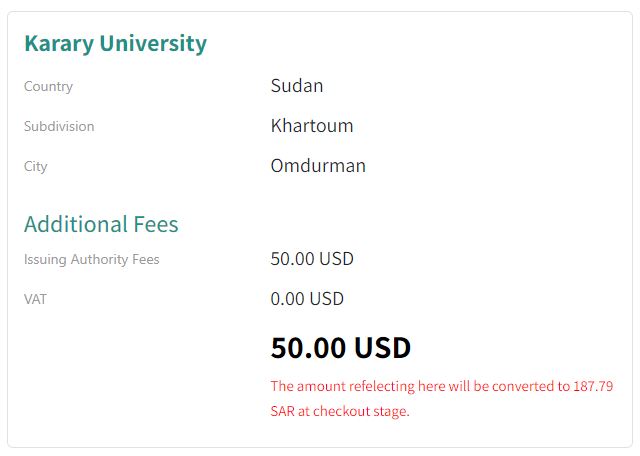The image size is (640, 456).
Task: Click "USD" in the bold total amount
Action: click(382, 348)
